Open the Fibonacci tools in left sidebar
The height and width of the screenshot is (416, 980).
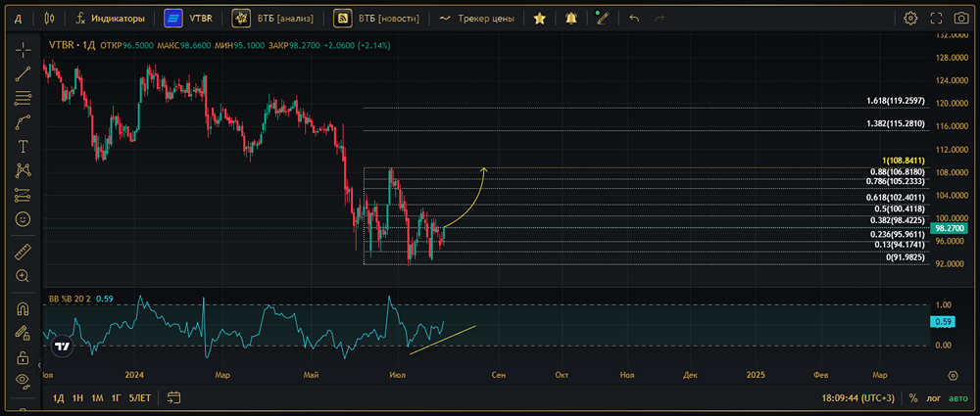pos(24,98)
